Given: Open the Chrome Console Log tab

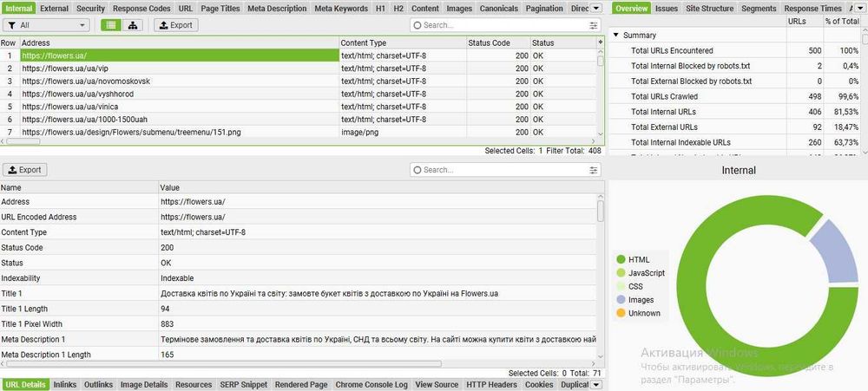Looking at the screenshot, I should [372, 384].
